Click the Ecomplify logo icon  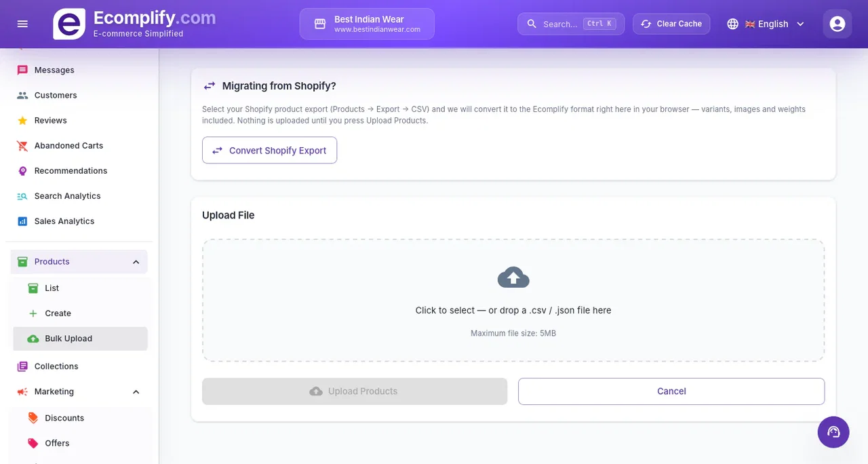pyautogui.click(x=69, y=24)
